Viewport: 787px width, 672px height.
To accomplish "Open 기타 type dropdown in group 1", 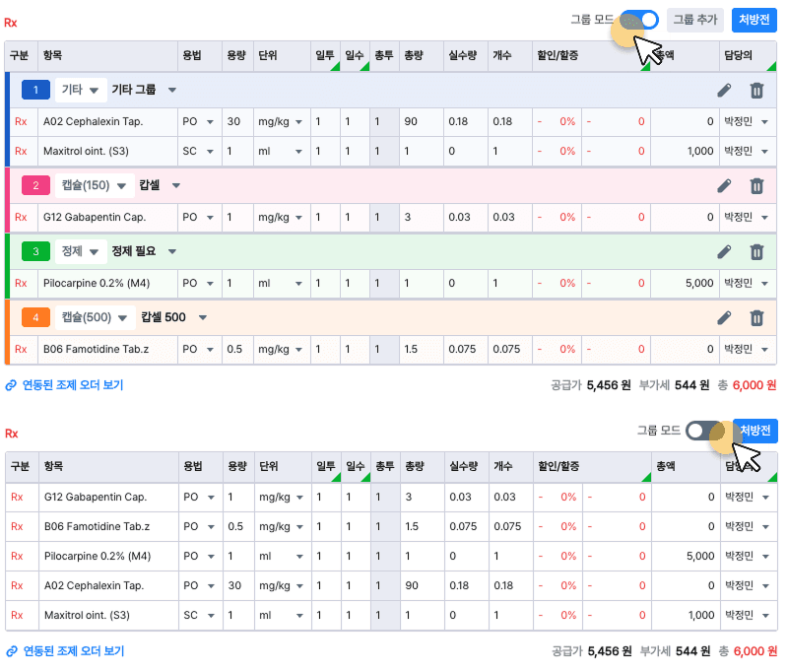I will point(81,90).
